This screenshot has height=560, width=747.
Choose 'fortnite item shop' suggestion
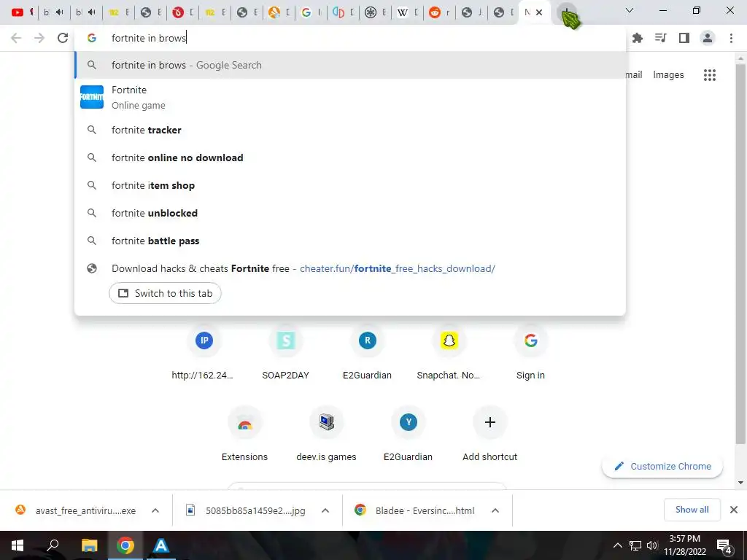click(x=350, y=185)
